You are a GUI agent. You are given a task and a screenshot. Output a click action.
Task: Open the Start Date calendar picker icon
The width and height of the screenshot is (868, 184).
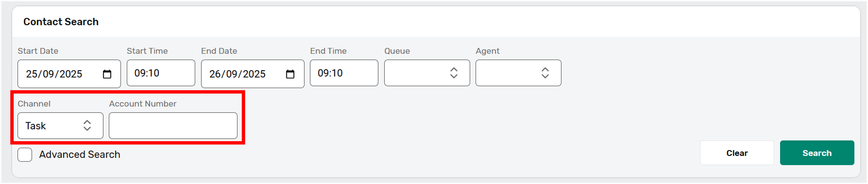pos(107,74)
